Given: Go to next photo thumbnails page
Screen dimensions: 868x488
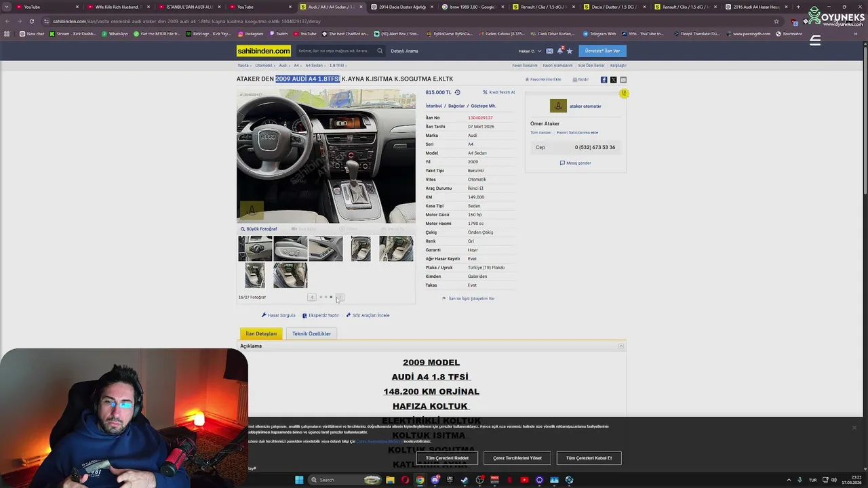Looking at the screenshot, I should 340,297.
